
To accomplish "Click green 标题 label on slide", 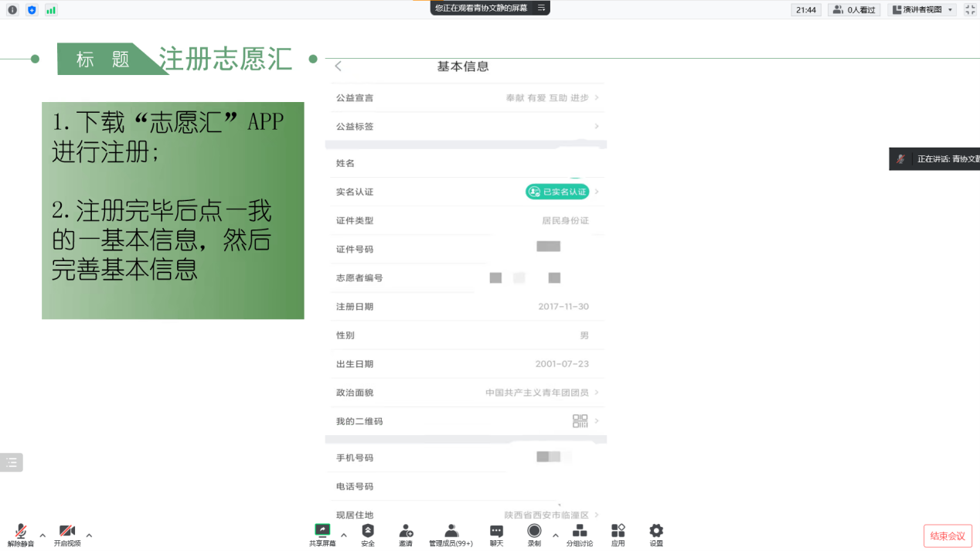I will click(103, 60).
